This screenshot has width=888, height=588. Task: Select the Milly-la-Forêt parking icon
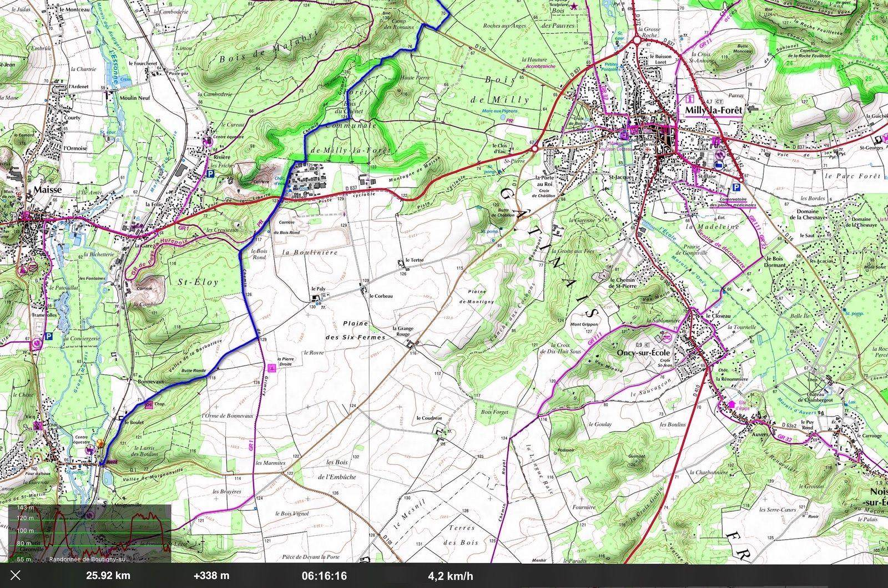point(737,187)
